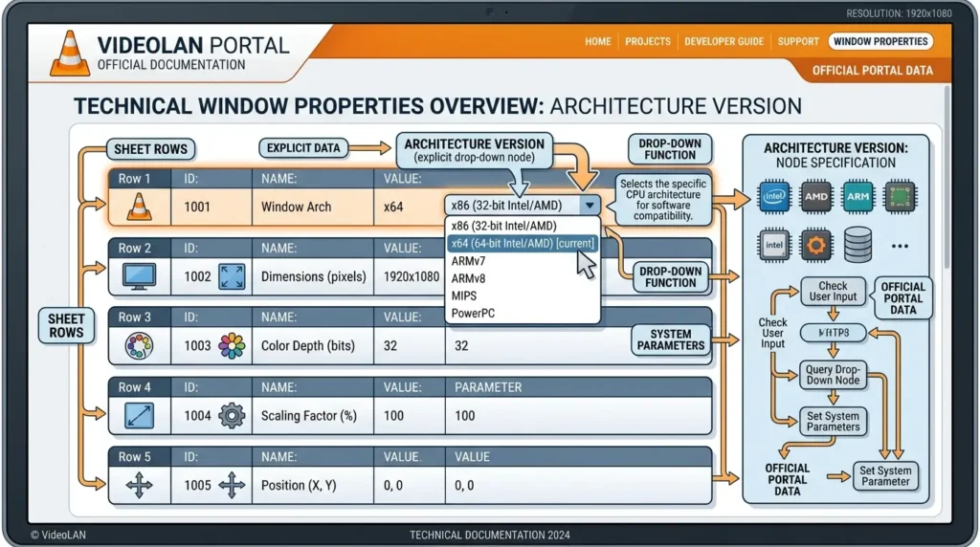Click the fullscreen dimensions icon beside 1002

(232, 276)
